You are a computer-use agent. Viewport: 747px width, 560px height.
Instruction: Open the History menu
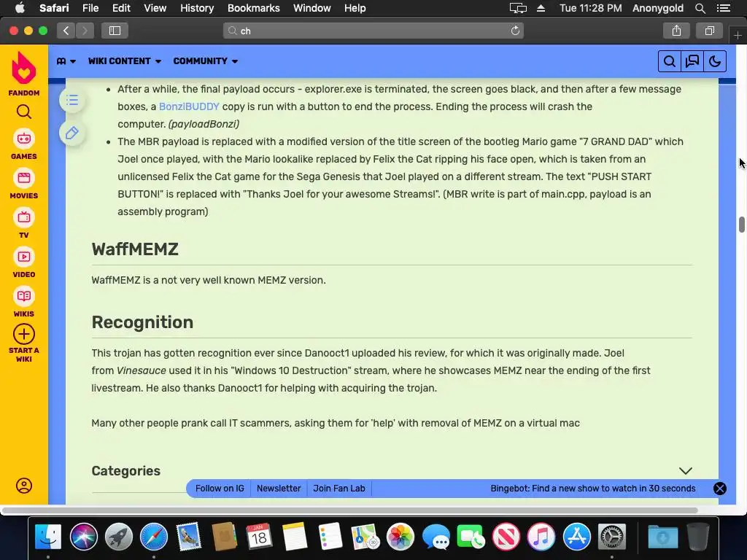click(x=197, y=8)
